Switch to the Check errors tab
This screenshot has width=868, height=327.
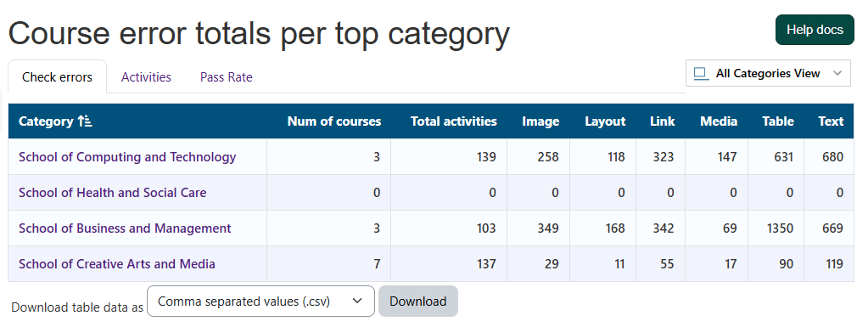[x=57, y=77]
